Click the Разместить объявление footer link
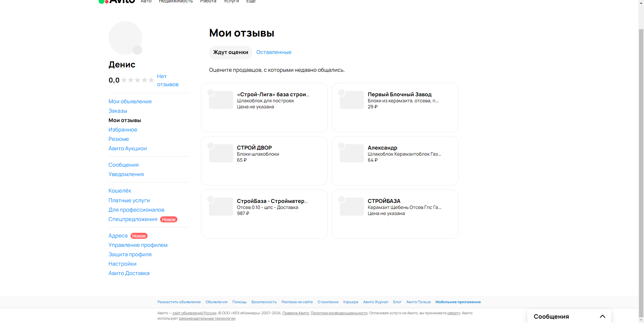 tap(179, 302)
